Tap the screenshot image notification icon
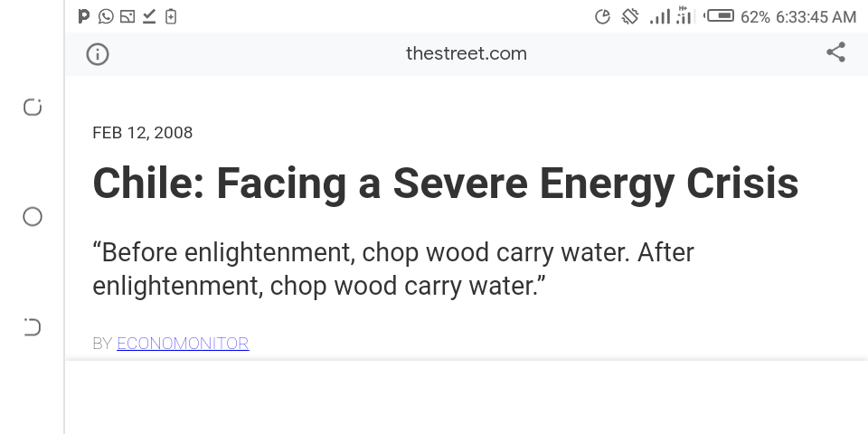This screenshot has width=868, height=434. point(127,15)
